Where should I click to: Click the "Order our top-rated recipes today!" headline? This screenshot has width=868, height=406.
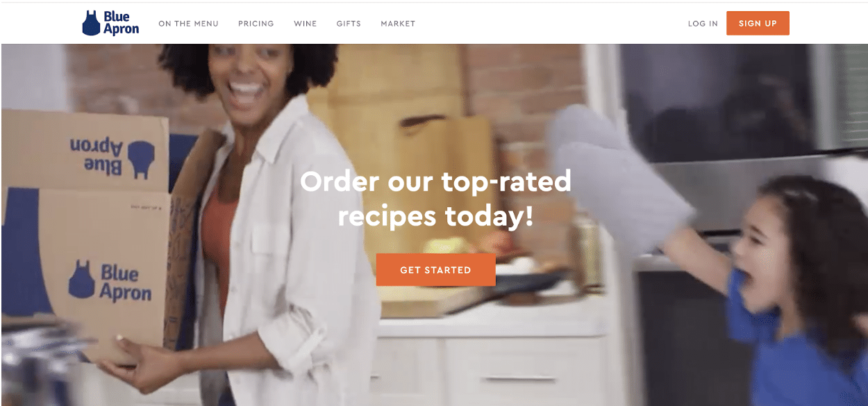(435, 199)
